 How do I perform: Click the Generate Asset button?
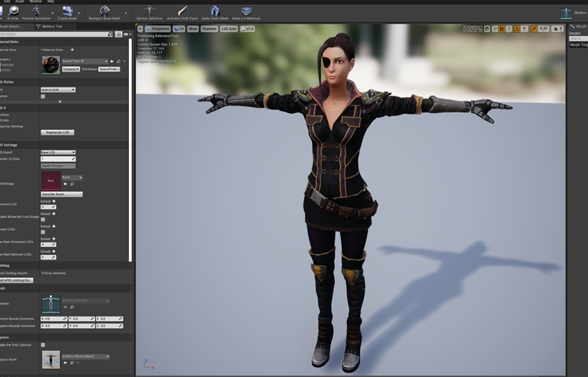(61, 194)
